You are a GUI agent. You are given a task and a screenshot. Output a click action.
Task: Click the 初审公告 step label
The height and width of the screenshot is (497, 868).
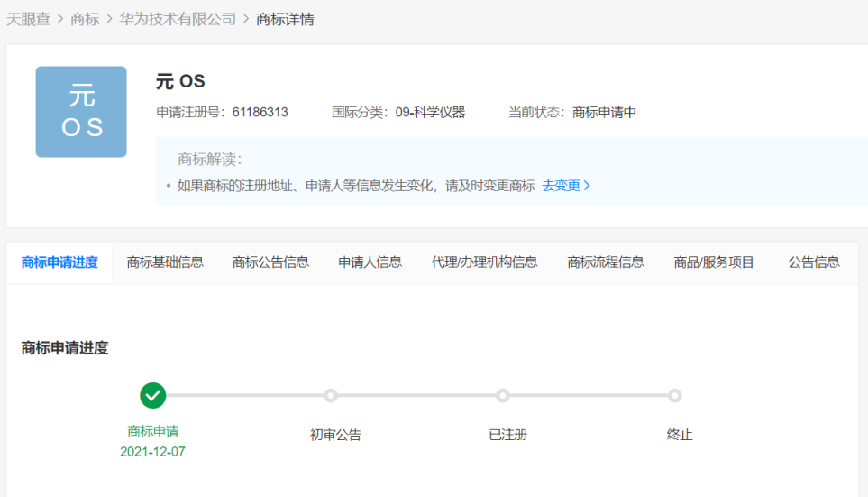click(335, 435)
